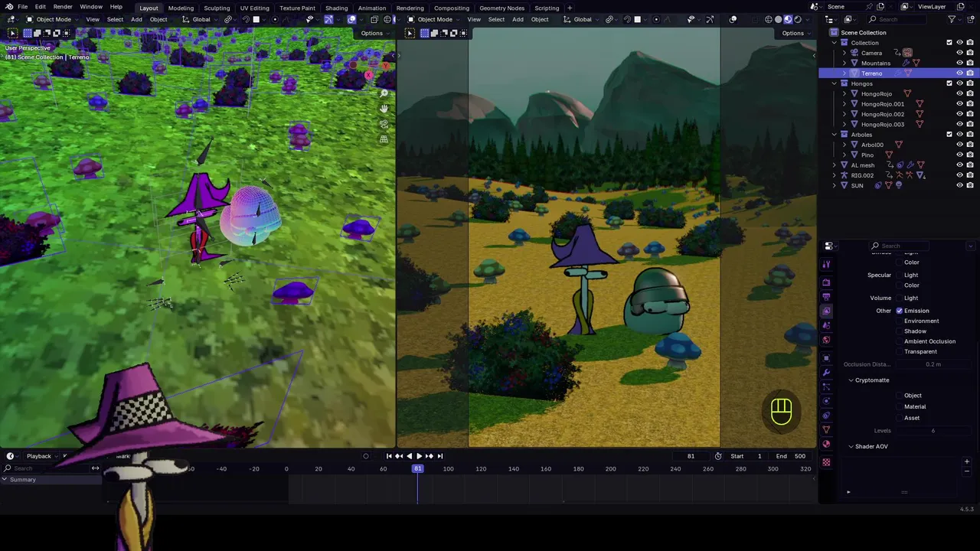Image resolution: width=980 pixels, height=551 pixels.
Task: Click the Pan view hand gizmo
Action: (384, 109)
